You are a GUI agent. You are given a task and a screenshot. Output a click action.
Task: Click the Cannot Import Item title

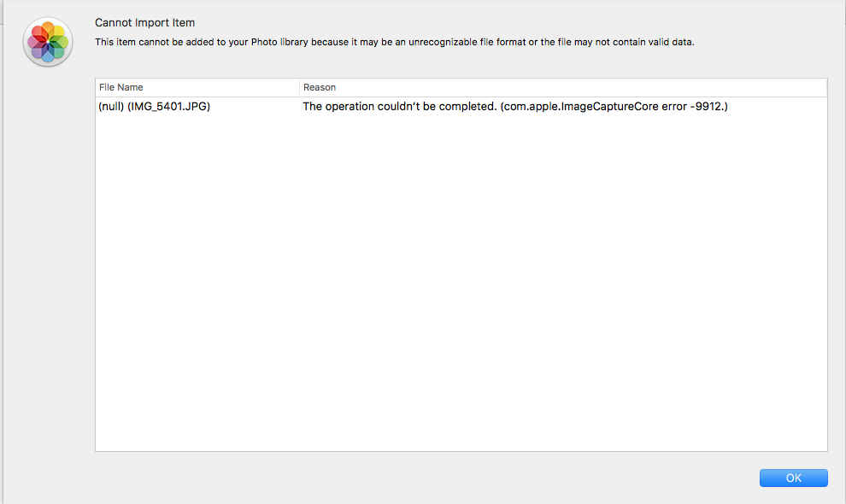pos(144,23)
